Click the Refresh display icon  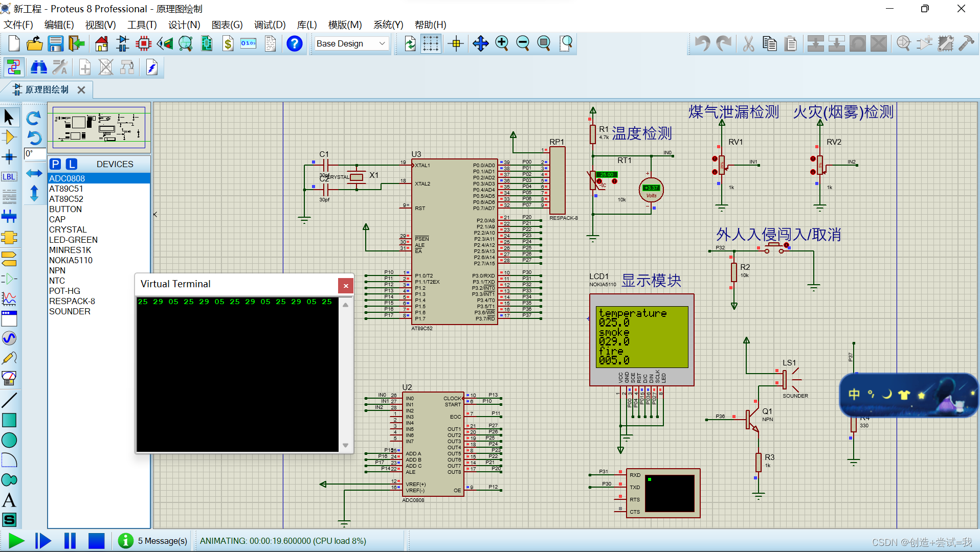(x=410, y=44)
